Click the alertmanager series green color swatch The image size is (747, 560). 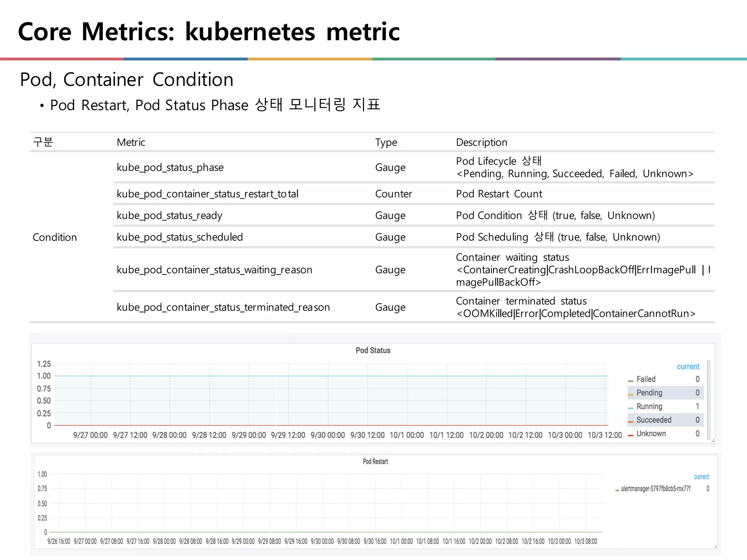coord(617,490)
